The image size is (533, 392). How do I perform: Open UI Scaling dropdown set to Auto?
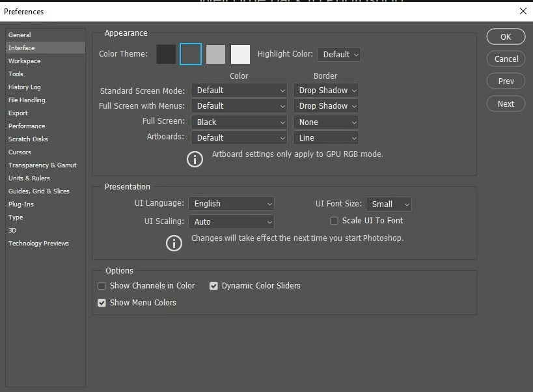click(x=231, y=221)
